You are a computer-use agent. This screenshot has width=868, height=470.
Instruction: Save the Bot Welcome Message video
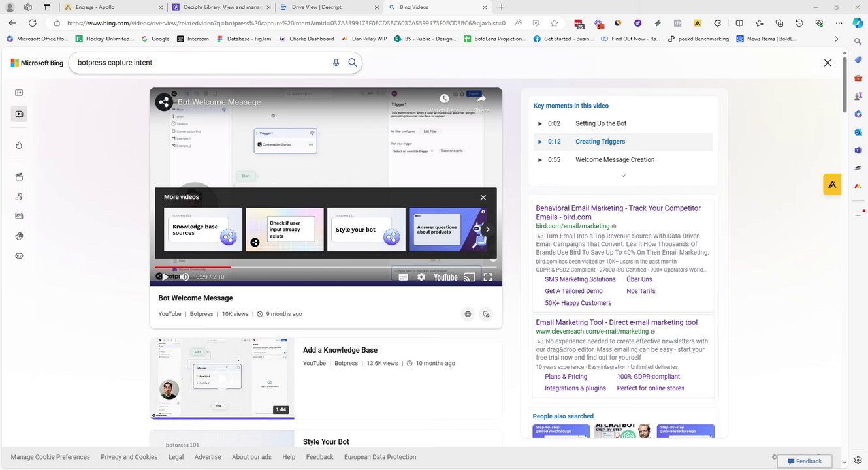pos(486,314)
